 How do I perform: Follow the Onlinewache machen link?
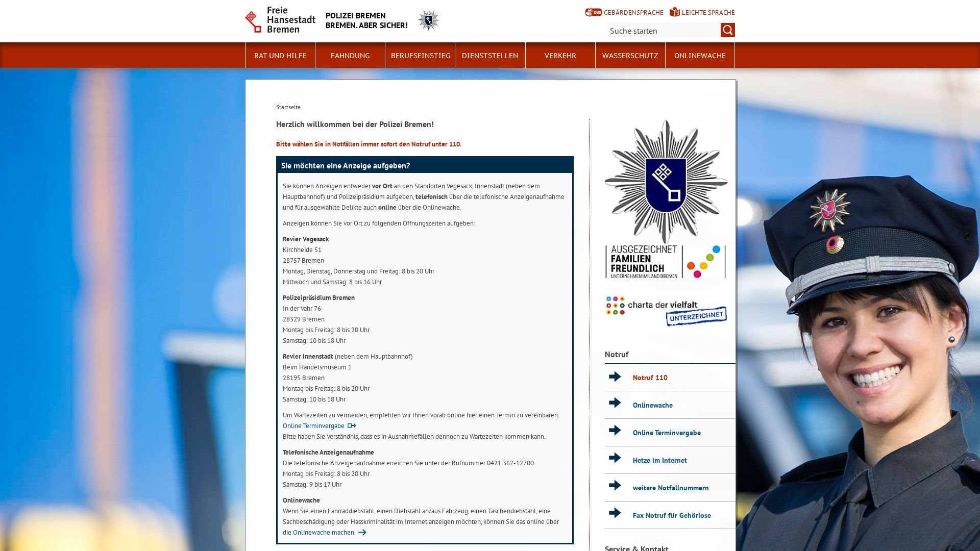point(324,532)
